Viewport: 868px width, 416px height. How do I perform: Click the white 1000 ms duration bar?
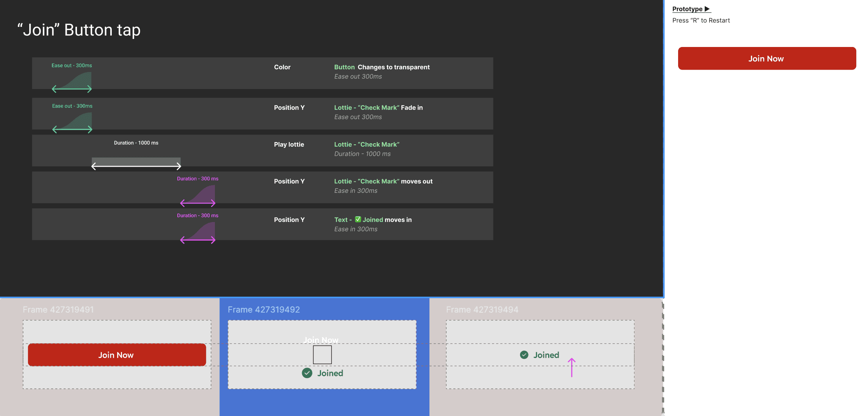(x=136, y=161)
